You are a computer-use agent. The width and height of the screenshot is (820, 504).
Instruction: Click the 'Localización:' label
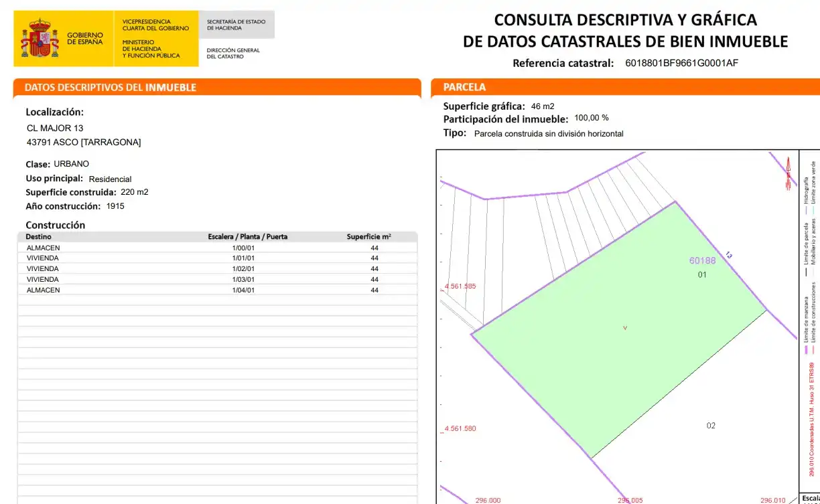coord(55,112)
